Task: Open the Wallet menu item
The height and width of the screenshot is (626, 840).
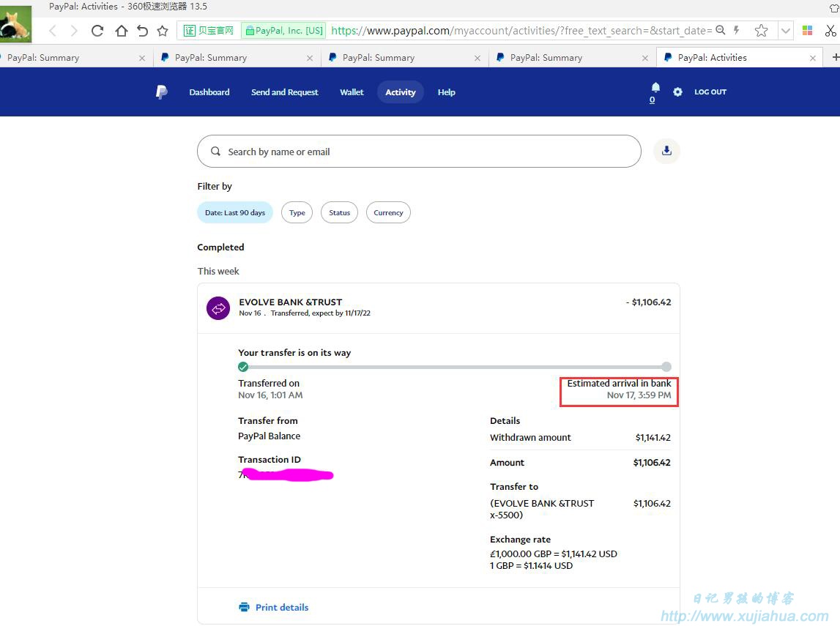Action: pyautogui.click(x=352, y=92)
